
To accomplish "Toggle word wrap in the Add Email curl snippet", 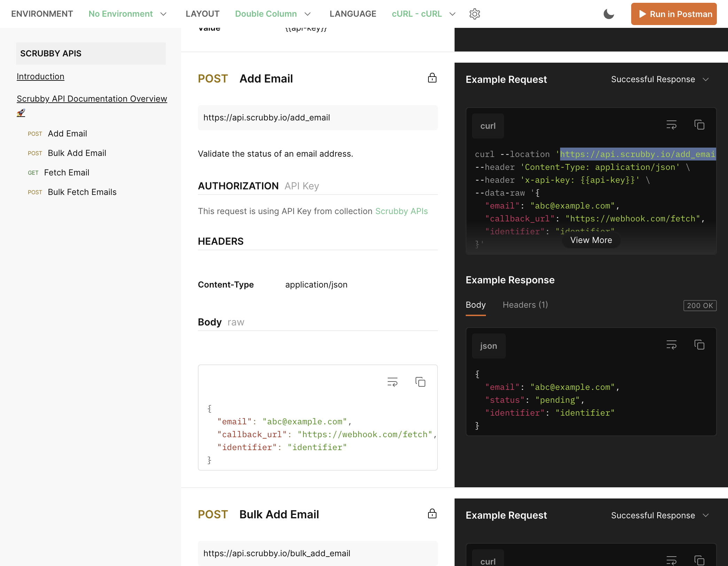I will pos(671,125).
